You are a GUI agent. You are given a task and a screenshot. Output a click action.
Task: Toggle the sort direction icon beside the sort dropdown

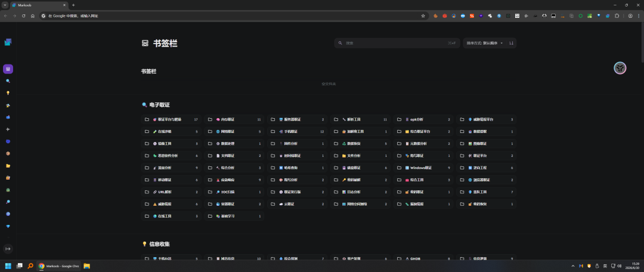pyautogui.click(x=512, y=43)
